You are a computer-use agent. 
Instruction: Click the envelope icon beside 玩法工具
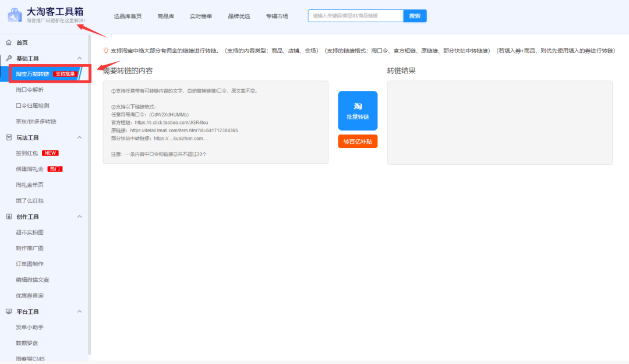coord(9,137)
